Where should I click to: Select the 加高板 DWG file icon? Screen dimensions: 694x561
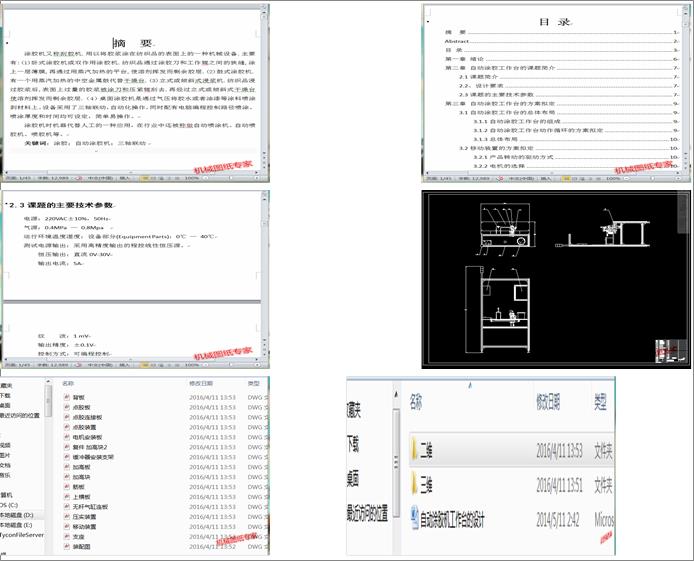[x=67, y=467]
